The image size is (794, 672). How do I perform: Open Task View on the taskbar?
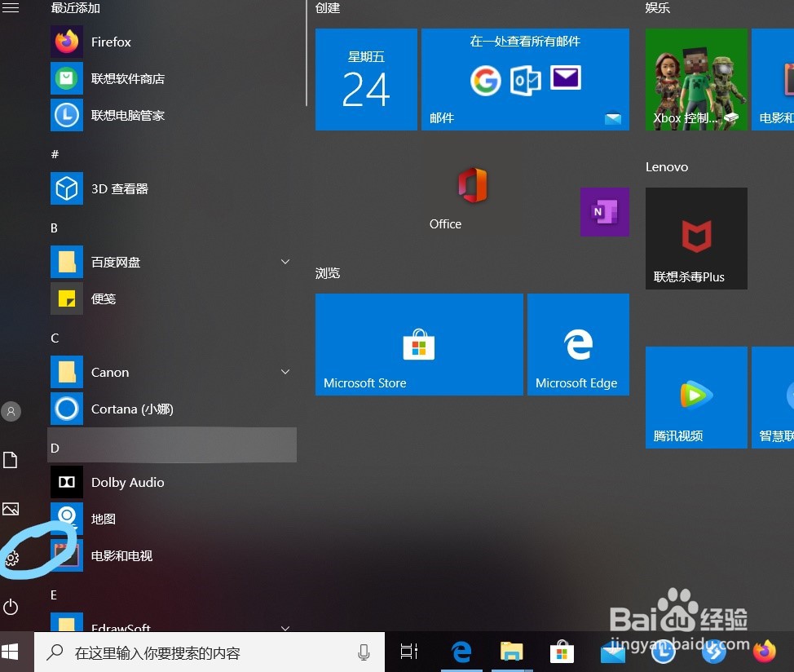pyautogui.click(x=409, y=652)
